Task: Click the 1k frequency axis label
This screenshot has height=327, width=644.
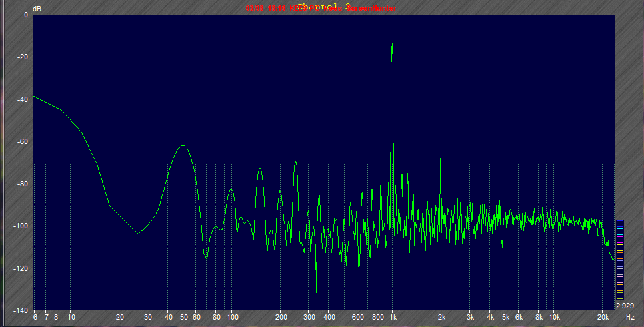Action: pyautogui.click(x=393, y=317)
